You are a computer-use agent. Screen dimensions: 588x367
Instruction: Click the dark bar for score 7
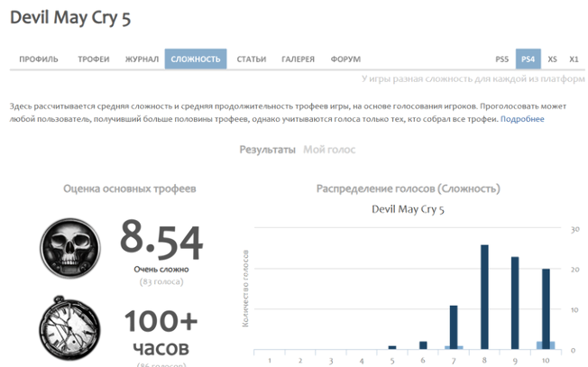454,327
